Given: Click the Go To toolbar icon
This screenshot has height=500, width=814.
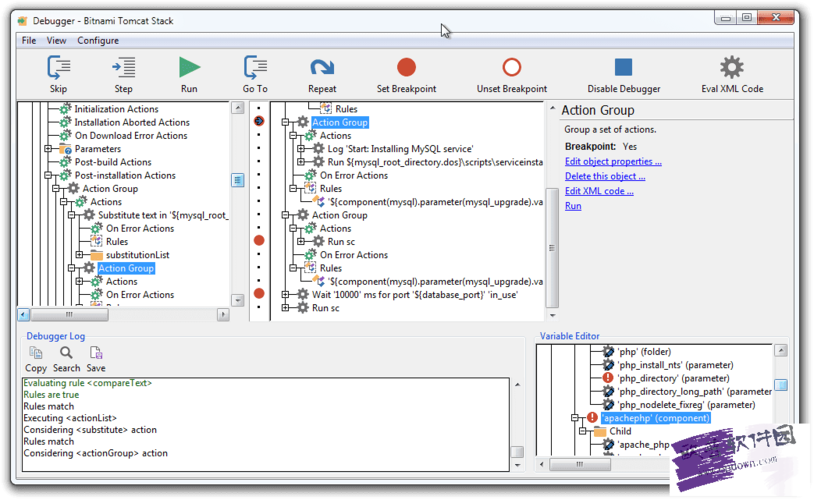Looking at the screenshot, I should coord(255,67).
